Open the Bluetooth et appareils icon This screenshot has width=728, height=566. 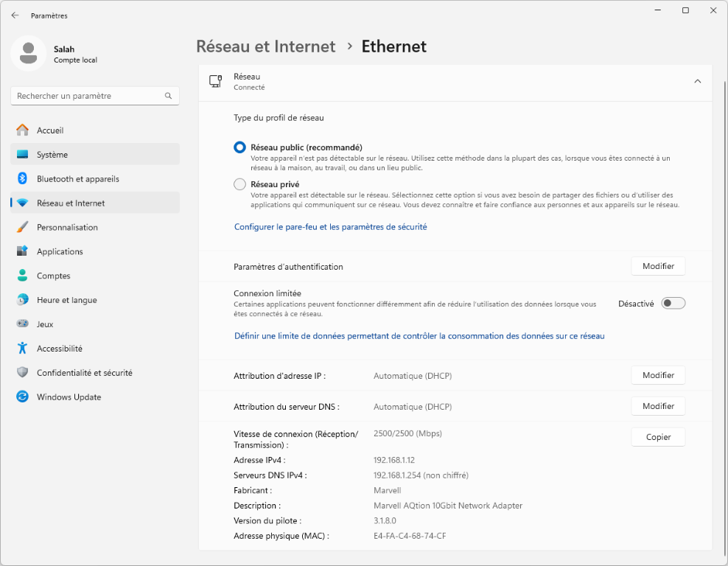pyautogui.click(x=22, y=179)
